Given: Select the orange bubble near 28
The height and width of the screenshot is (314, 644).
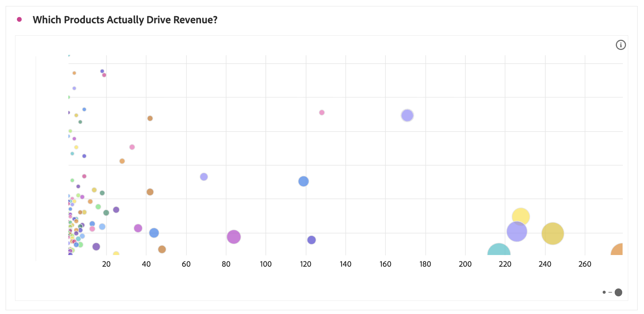Looking at the screenshot, I should (x=122, y=161).
